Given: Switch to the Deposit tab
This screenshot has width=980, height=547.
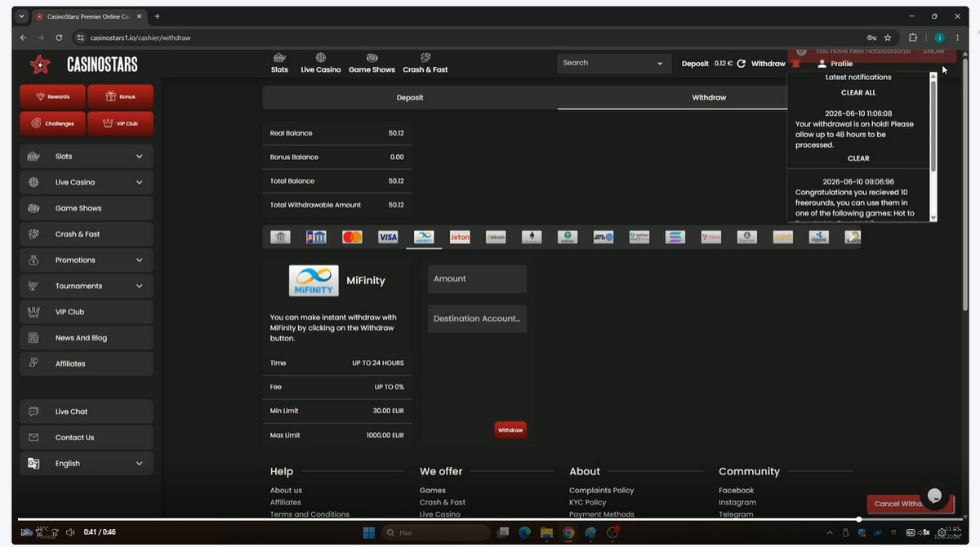Looking at the screenshot, I should pos(410,97).
